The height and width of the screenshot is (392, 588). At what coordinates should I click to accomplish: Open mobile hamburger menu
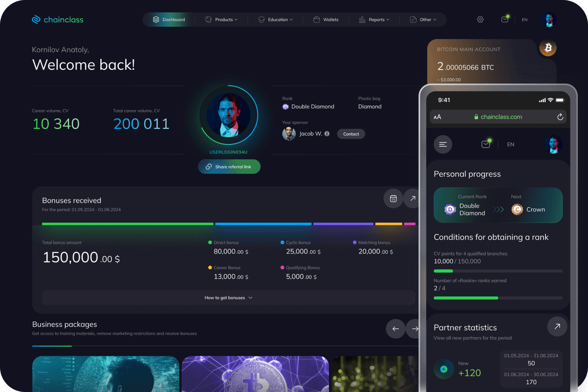(443, 145)
